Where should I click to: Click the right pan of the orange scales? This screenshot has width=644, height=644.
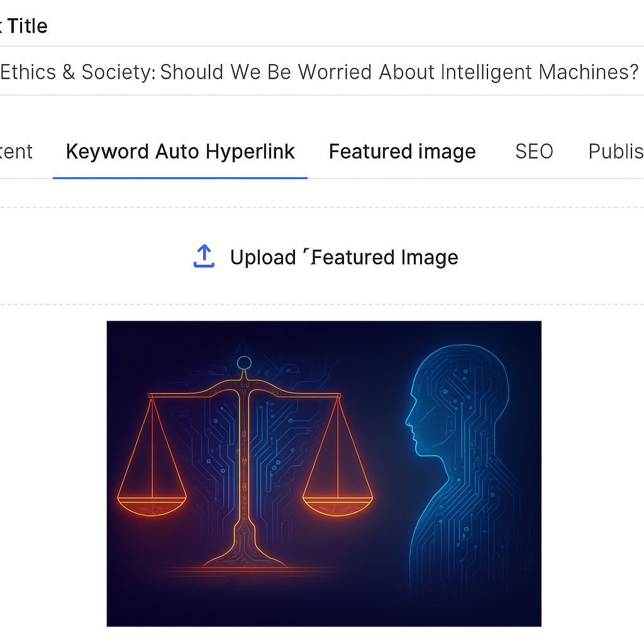point(338,502)
